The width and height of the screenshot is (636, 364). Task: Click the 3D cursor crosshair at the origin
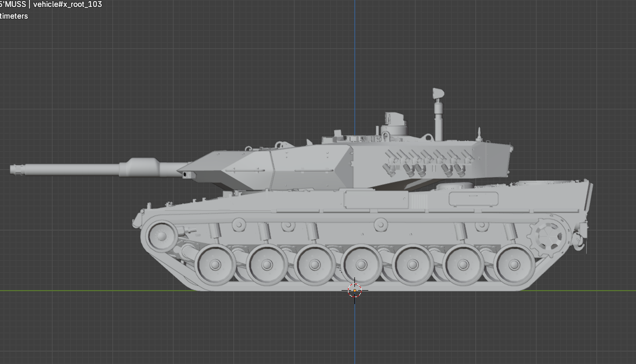coord(354,290)
